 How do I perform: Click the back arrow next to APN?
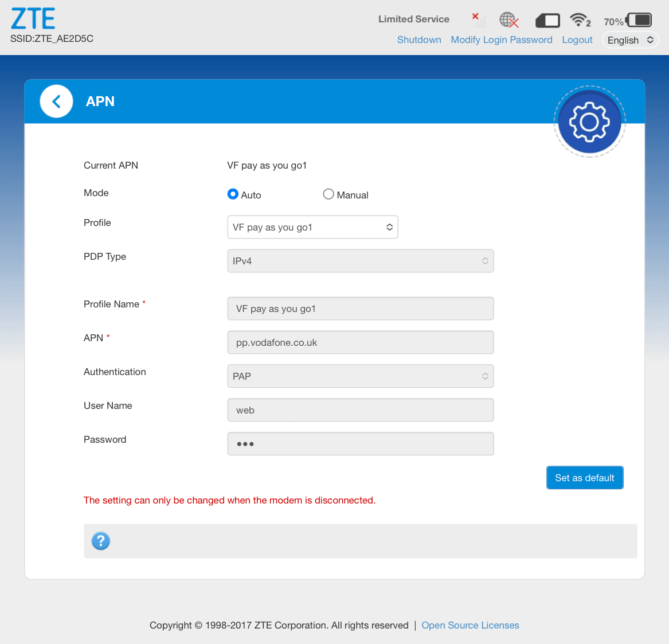point(56,101)
